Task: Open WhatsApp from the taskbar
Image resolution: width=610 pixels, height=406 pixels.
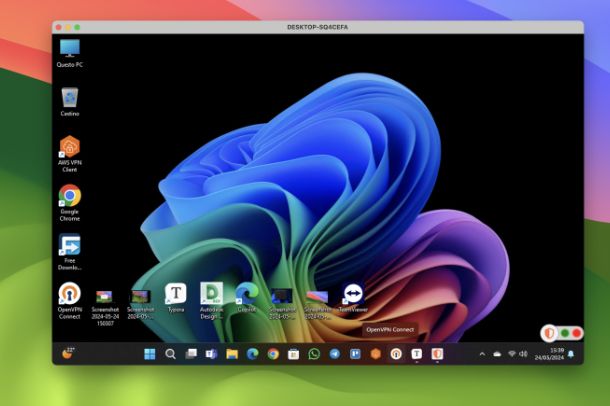Action: coord(314,354)
